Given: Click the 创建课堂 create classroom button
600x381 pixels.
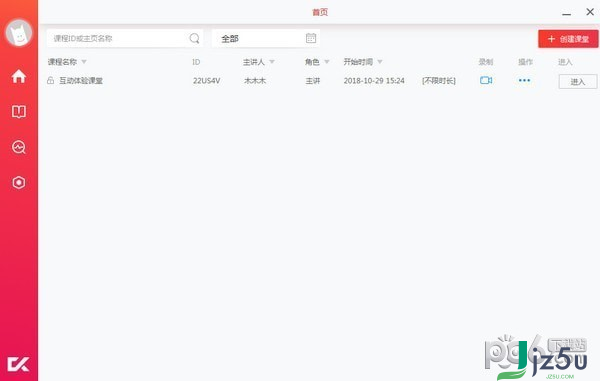Looking at the screenshot, I should 568,39.
